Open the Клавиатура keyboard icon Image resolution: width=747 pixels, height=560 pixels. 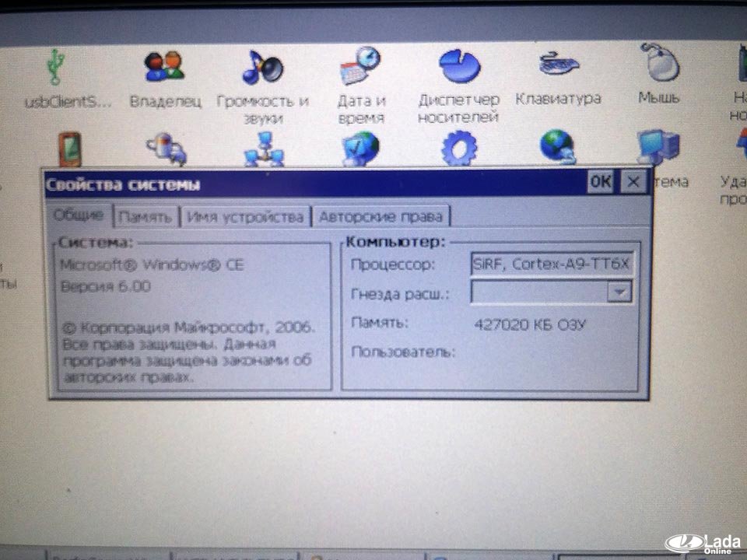557,65
